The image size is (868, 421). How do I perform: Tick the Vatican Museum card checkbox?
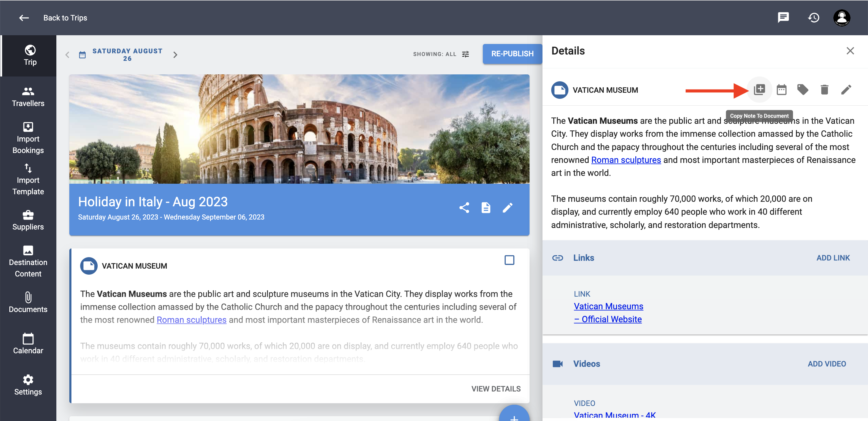pyautogui.click(x=509, y=260)
